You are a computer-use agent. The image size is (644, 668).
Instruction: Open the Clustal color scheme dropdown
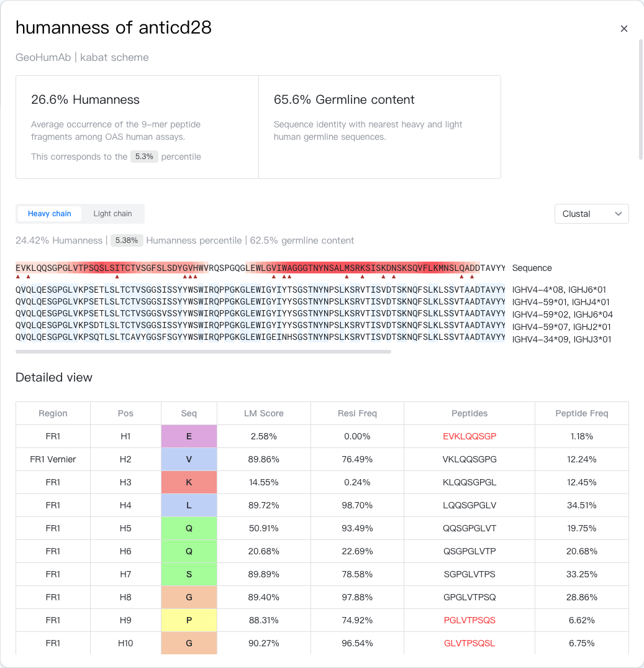pos(591,214)
